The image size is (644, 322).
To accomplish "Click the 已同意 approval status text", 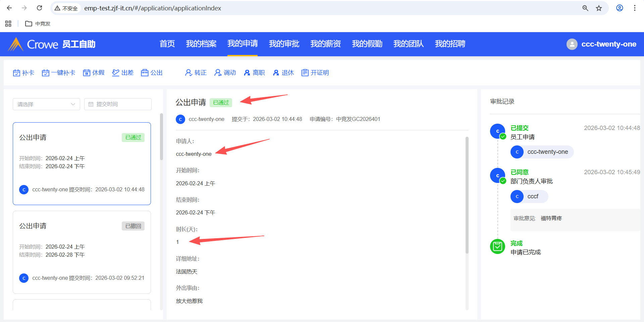I will click(x=520, y=172).
